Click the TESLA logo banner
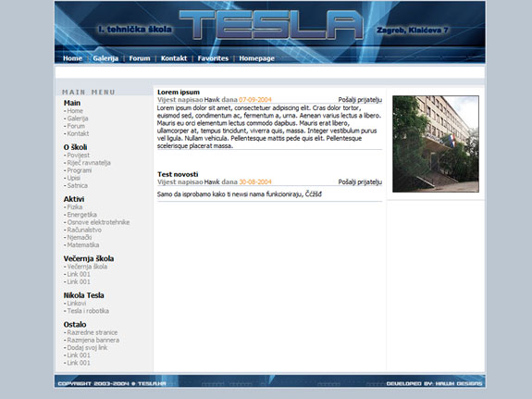532x399 pixels. (271, 24)
